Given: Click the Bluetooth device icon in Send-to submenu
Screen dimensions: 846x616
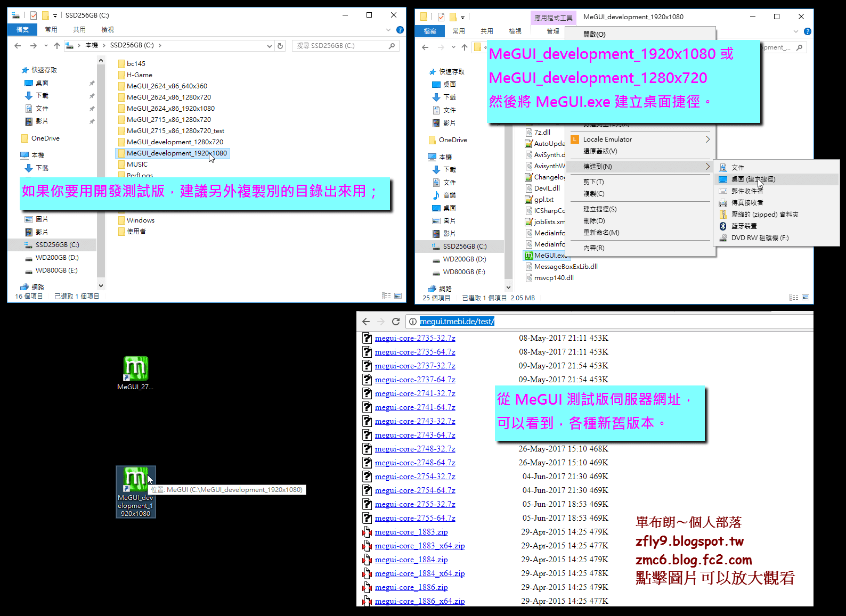Looking at the screenshot, I should point(723,226).
